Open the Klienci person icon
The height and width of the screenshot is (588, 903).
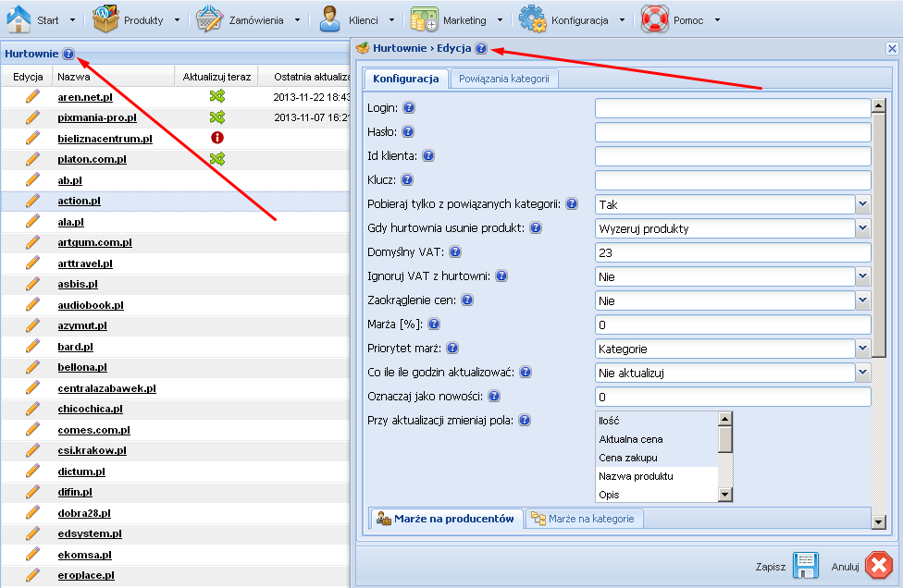(329, 19)
